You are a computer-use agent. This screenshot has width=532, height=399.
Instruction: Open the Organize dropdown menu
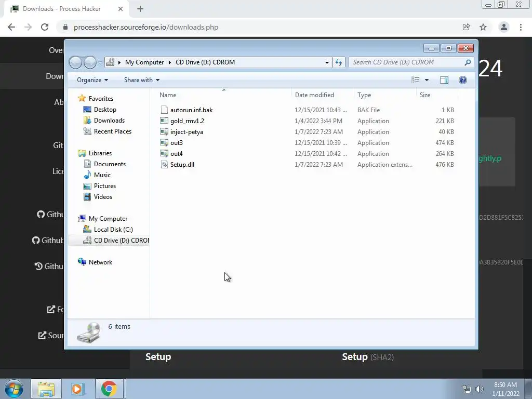click(92, 79)
